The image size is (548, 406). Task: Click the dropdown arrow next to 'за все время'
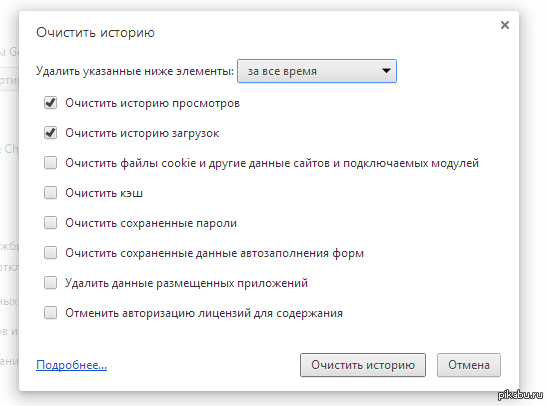click(386, 71)
